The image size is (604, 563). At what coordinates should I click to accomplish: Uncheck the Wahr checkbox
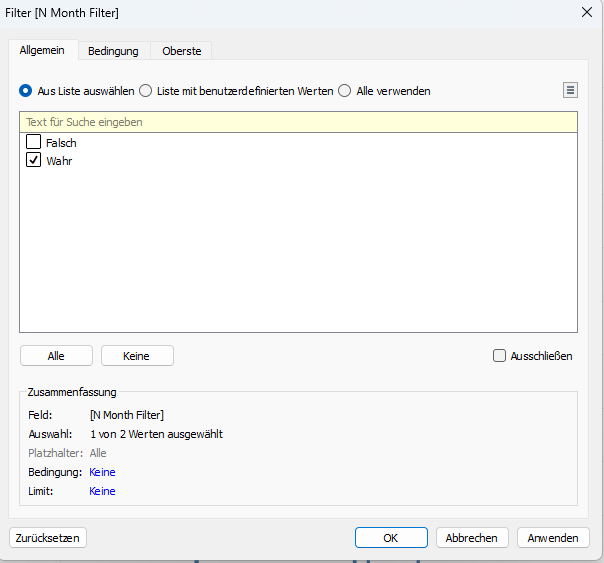tap(34, 160)
